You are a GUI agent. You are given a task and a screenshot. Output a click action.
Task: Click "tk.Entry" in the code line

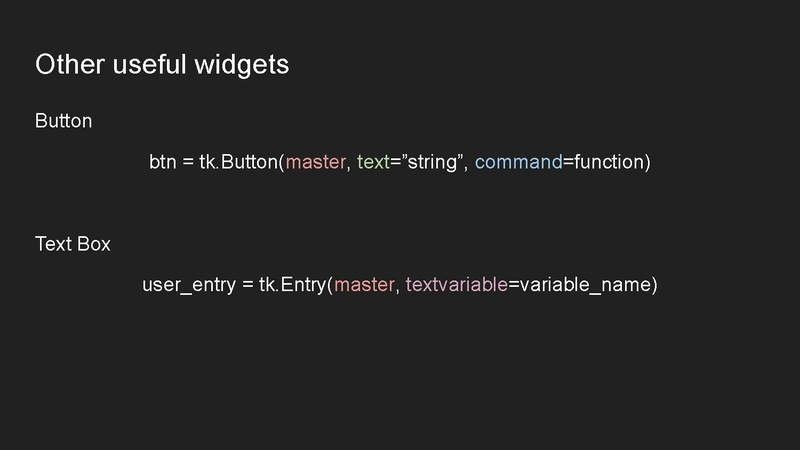292,285
